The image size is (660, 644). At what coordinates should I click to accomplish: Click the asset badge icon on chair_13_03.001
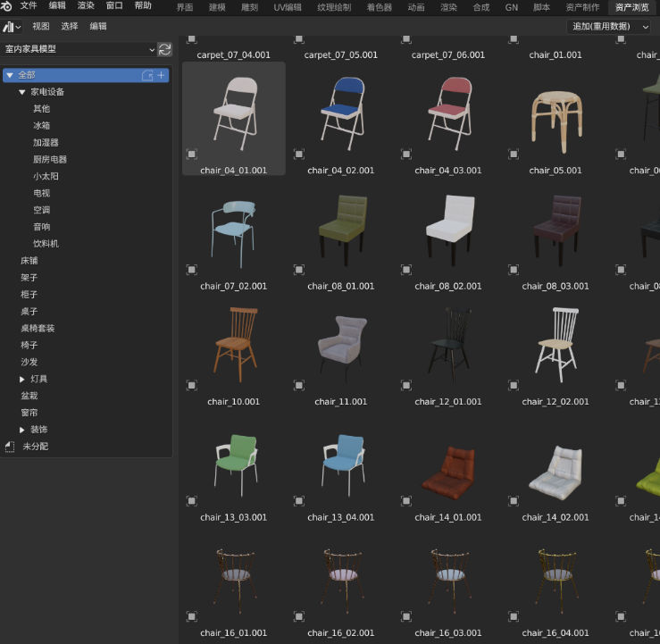(191, 501)
